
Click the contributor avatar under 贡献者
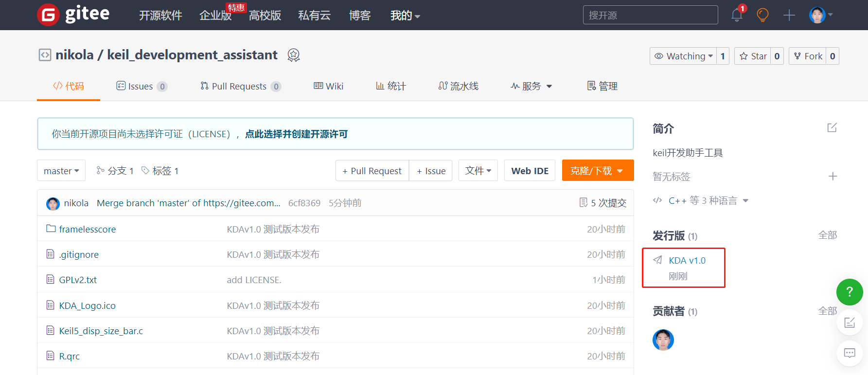click(663, 340)
